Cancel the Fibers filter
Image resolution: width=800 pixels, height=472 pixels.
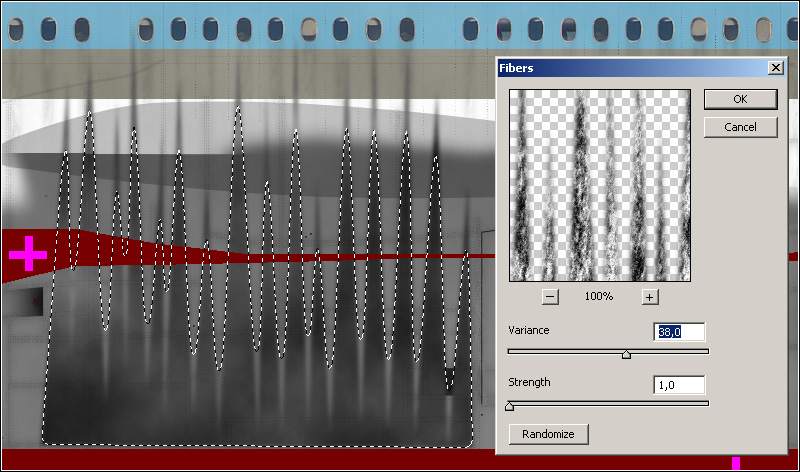click(740, 127)
